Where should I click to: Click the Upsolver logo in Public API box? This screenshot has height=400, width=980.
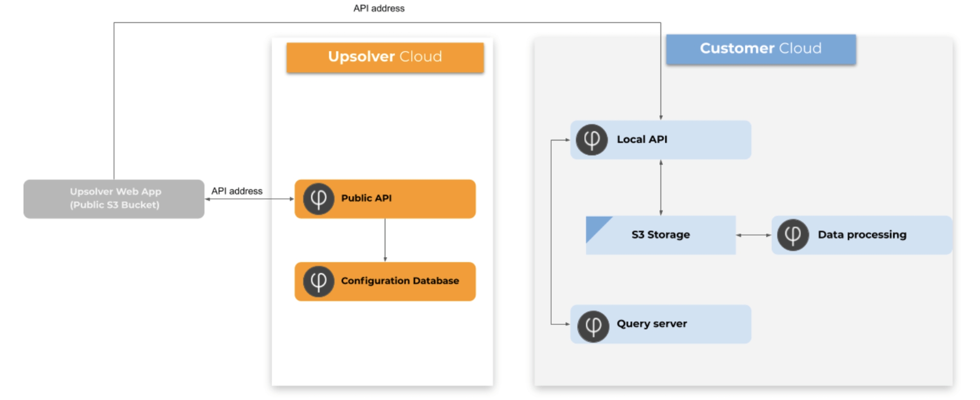[x=318, y=199]
